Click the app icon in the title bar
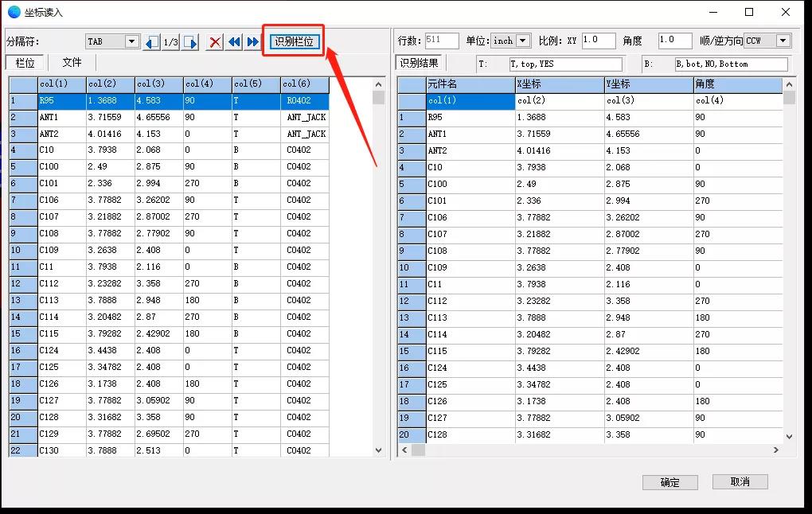The height and width of the screenshot is (514, 812). pos(14,11)
